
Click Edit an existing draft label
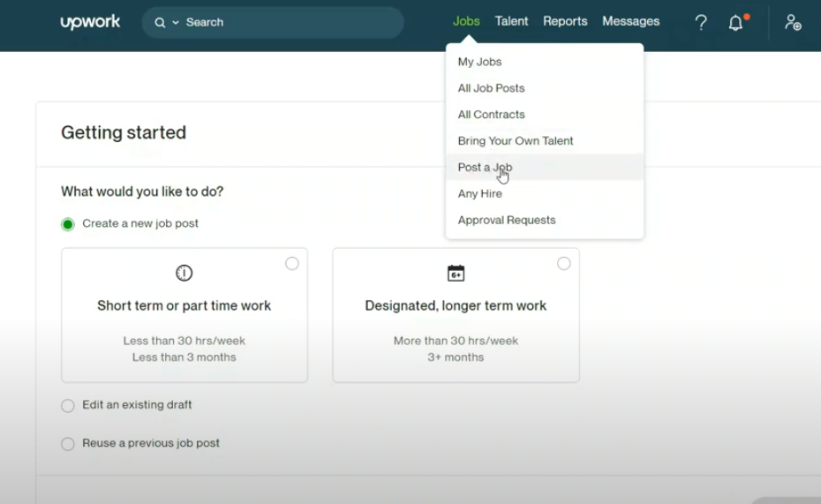137,404
